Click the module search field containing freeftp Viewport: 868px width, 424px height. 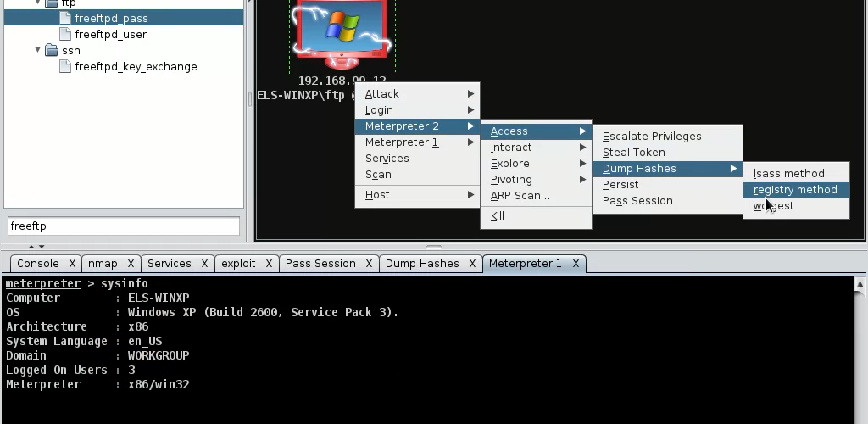124,226
